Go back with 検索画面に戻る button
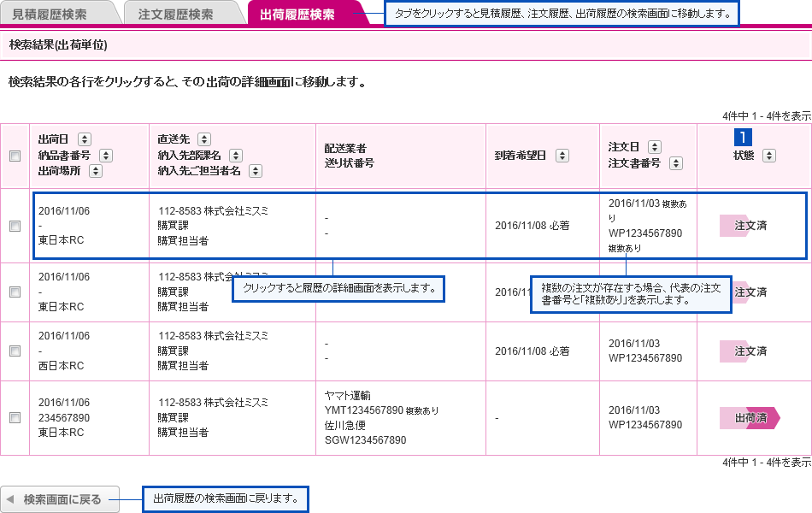 pyautogui.click(x=54, y=499)
